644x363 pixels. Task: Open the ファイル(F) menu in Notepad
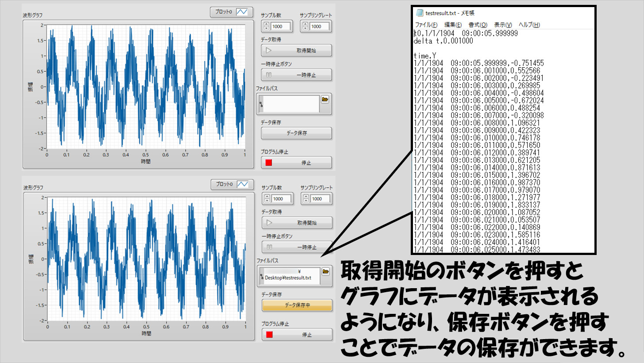click(x=426, y=25)
